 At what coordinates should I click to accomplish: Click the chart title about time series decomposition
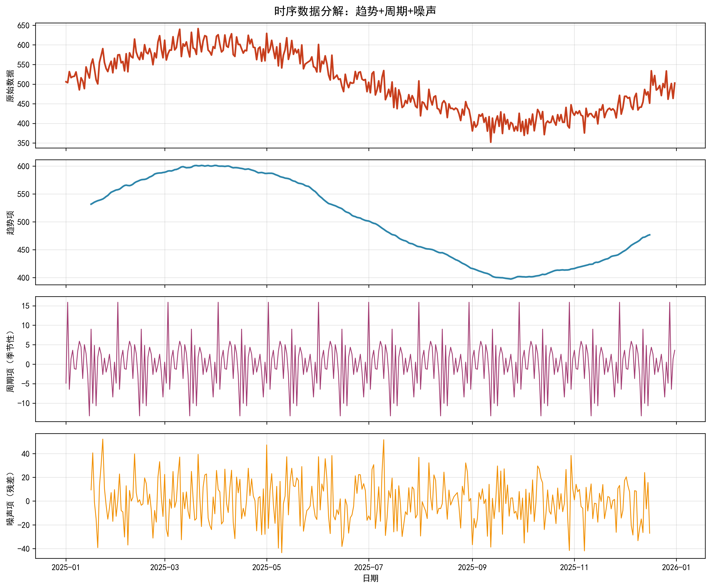355,11
